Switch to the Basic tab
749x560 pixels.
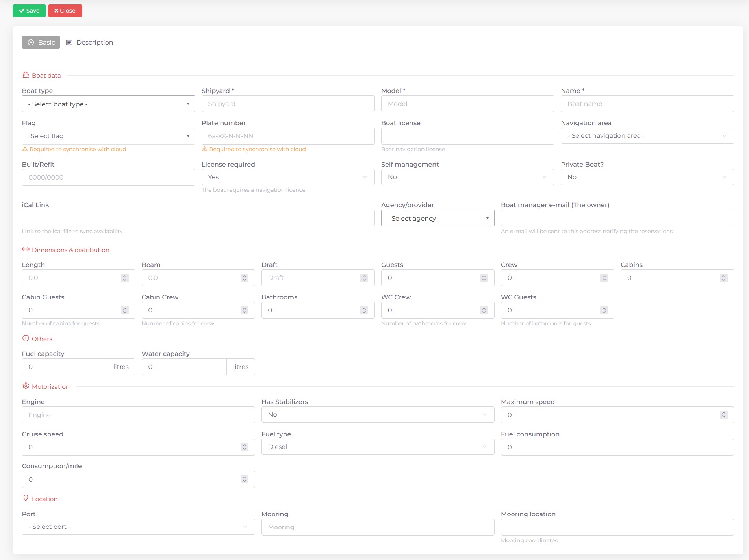(41, 42)
